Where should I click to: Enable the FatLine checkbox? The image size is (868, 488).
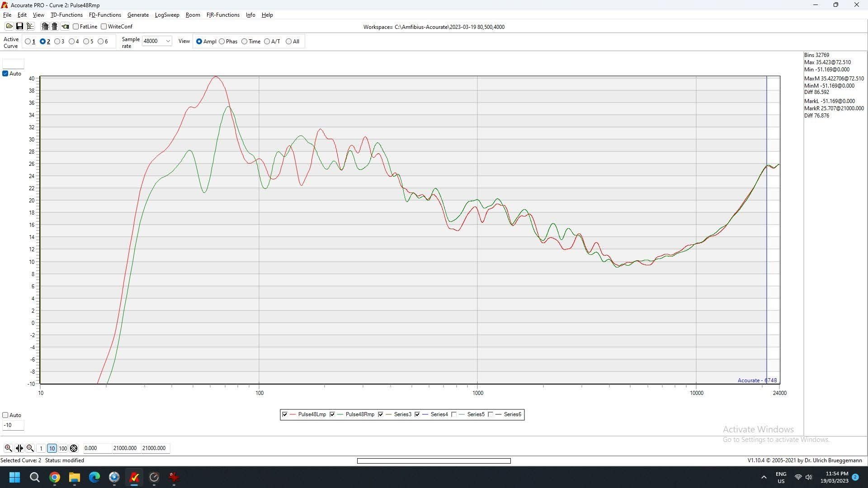[x=76, y=27]
